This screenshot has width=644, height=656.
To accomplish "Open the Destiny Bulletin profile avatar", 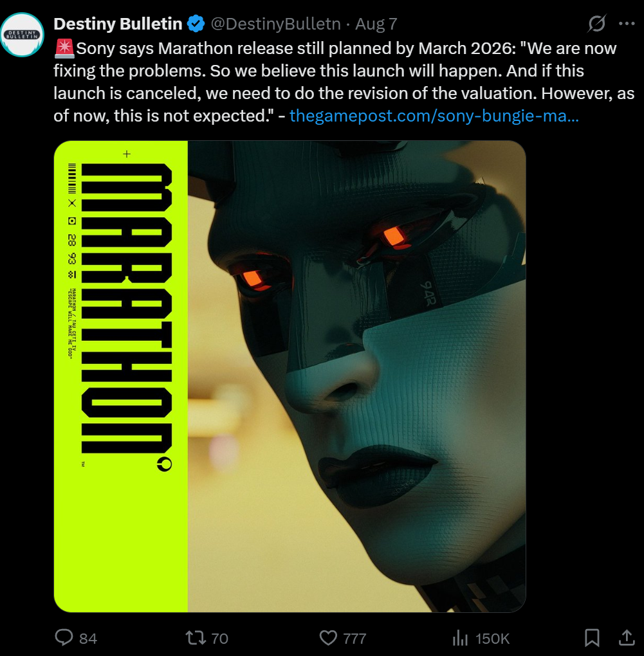I will 22,35.
